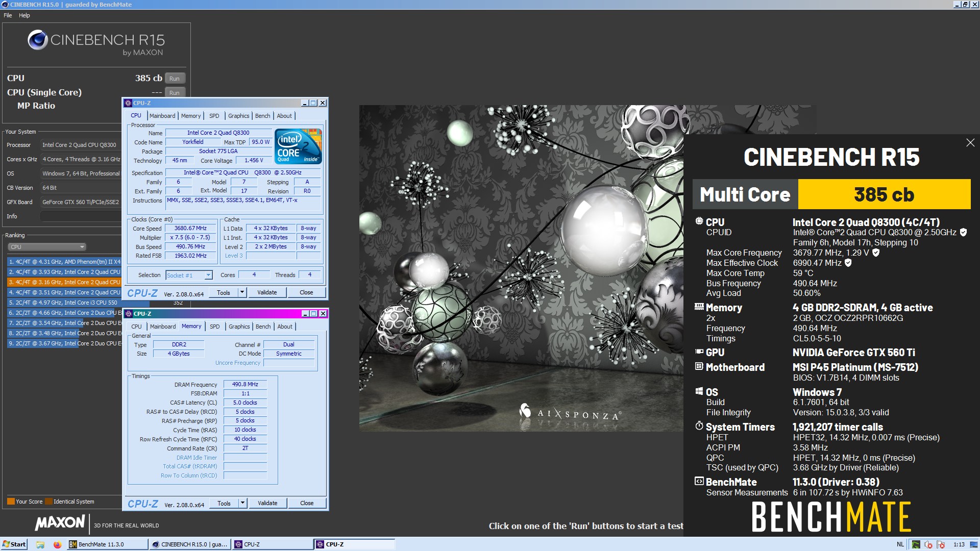Expand Tools arrow in upper CPU-Z window
Screen dimensions: 980x551
(x=242, y=292)
